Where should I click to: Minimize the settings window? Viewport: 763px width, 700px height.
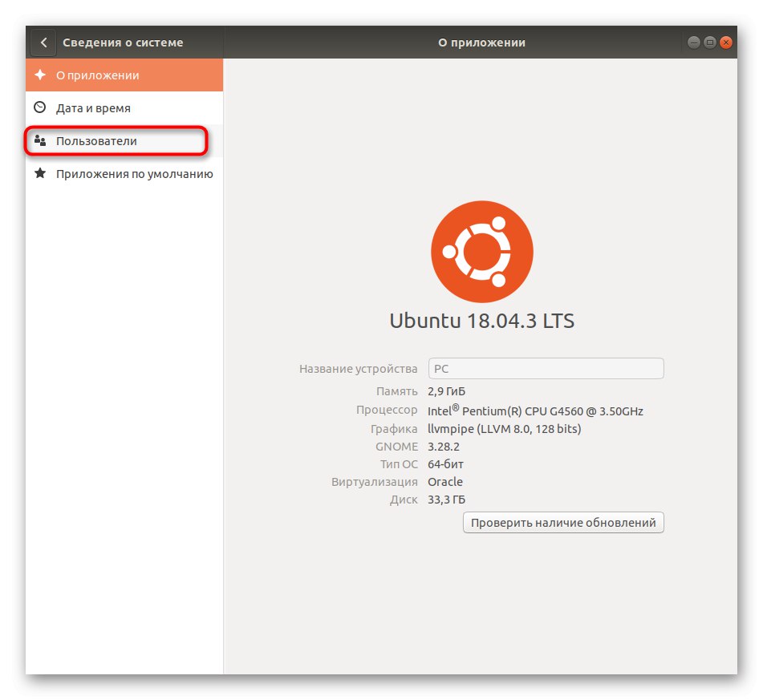(x=693, y=42)
